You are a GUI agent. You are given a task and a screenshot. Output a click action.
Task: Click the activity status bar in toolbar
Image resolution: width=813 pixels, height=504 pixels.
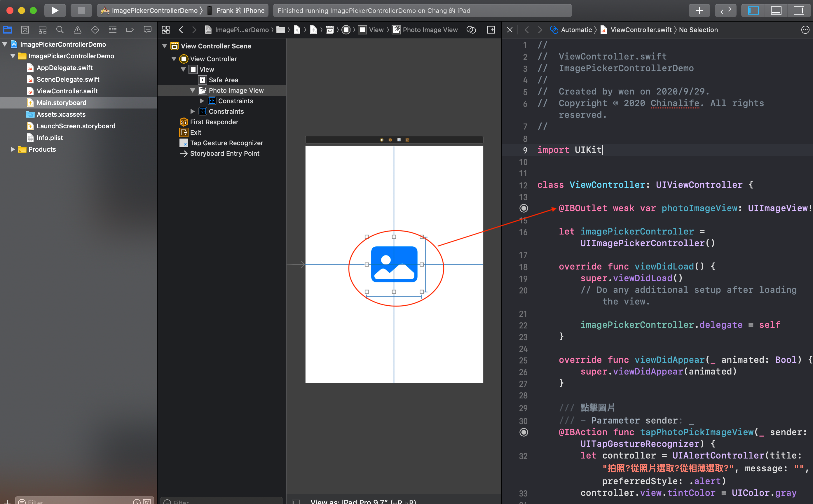(x=422, y=10)
